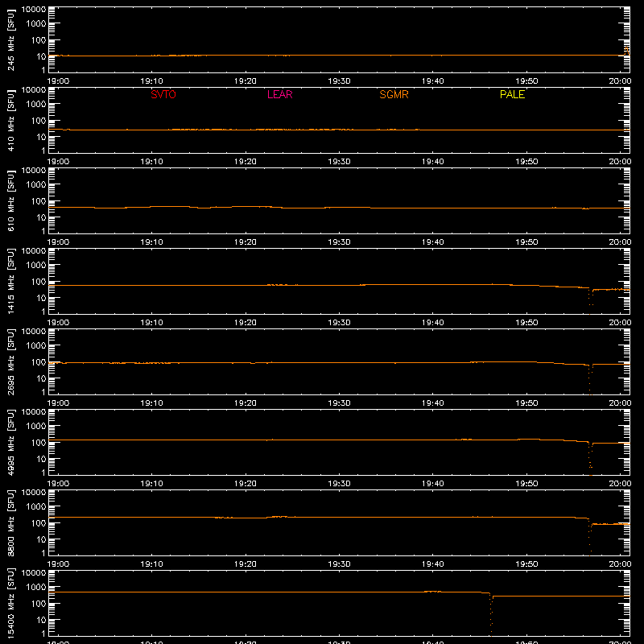Image resolution: width=644 pixels, height=644 pixels.
Task: Click 19:50 label under the 1415 MHz panel
Action: tap(526, 323)
